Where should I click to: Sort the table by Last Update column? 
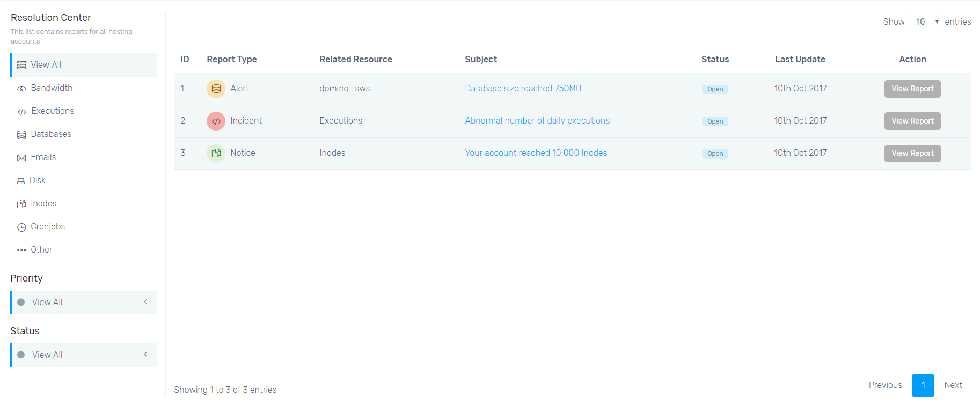[800, 60]
